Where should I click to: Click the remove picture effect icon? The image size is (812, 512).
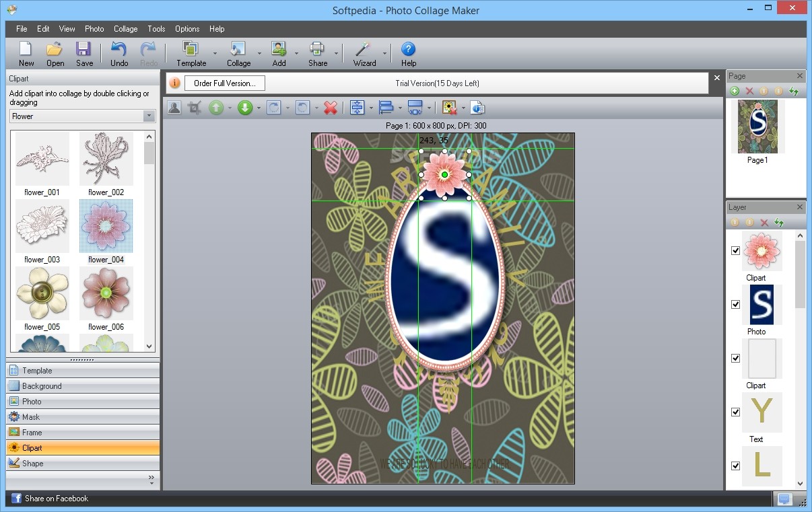pos(449,108)
